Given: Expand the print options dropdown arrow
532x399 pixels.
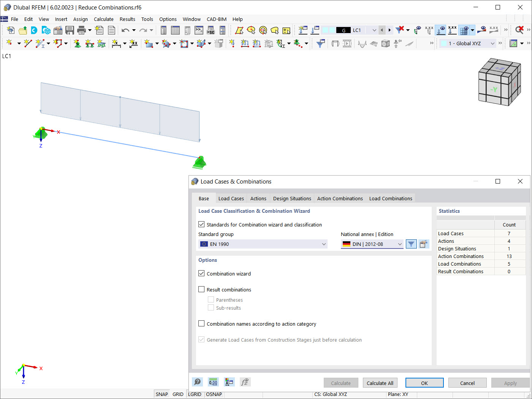Looking at the screenshot, I should click(90, 30).
